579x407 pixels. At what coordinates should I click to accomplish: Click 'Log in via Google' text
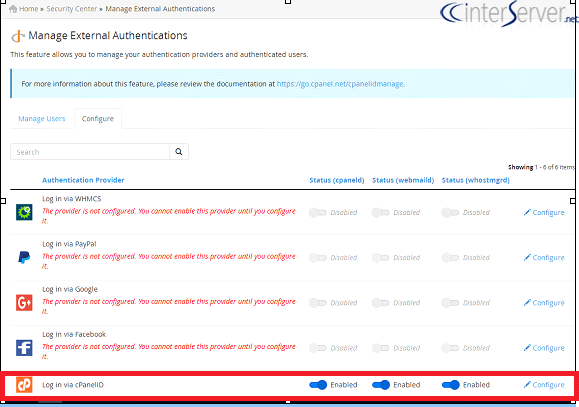pyautogui.click(x=70, y=289)
